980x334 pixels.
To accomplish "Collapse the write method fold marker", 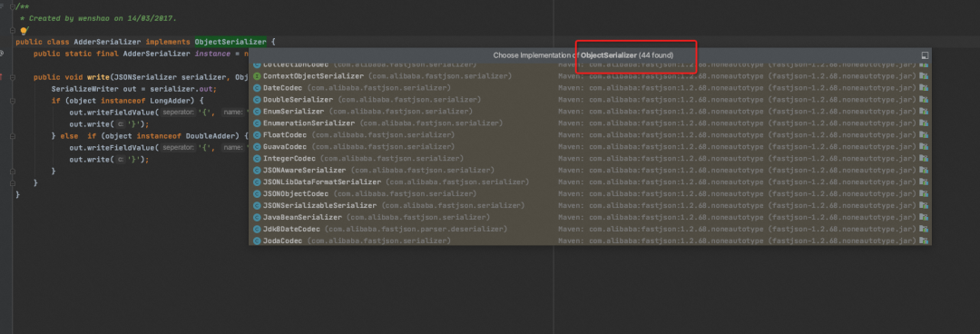I will pos(13,77).
